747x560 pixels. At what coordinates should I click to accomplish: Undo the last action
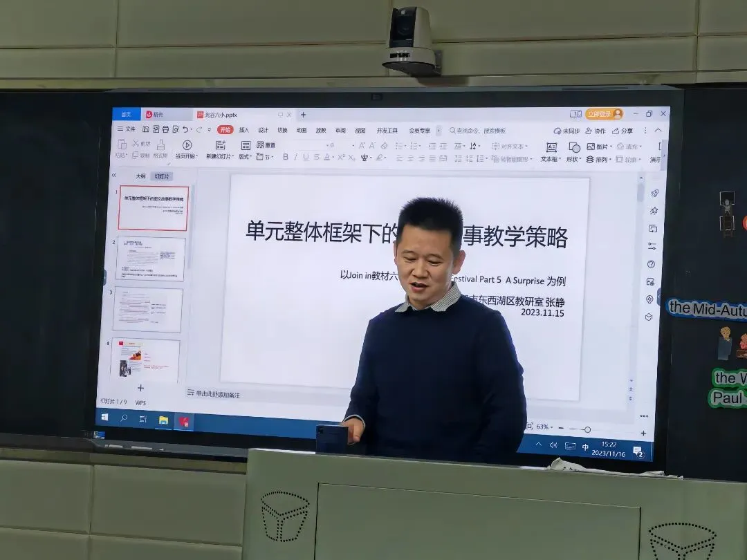point(185,129)
